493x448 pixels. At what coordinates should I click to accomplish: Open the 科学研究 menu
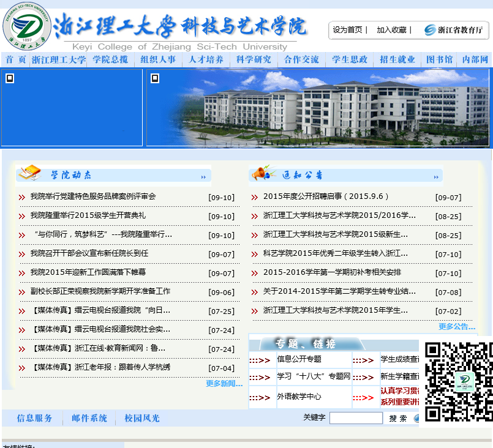pos(254,60)
